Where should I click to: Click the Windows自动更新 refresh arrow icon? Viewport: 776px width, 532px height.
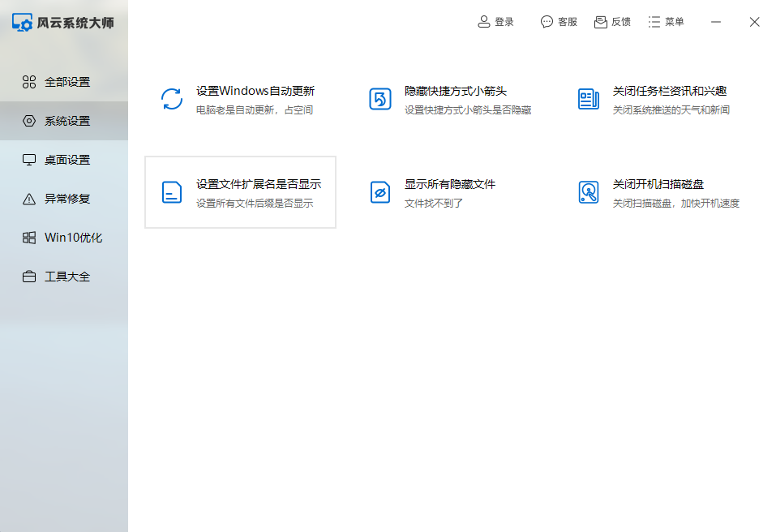(x=171, y=98)
